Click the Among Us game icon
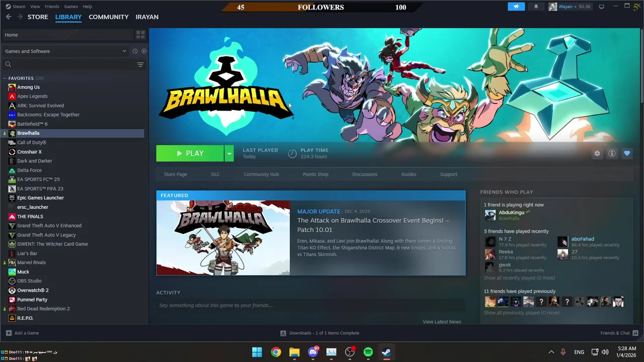The height and width of the screenshot is (362, 644). coord(12,87)
